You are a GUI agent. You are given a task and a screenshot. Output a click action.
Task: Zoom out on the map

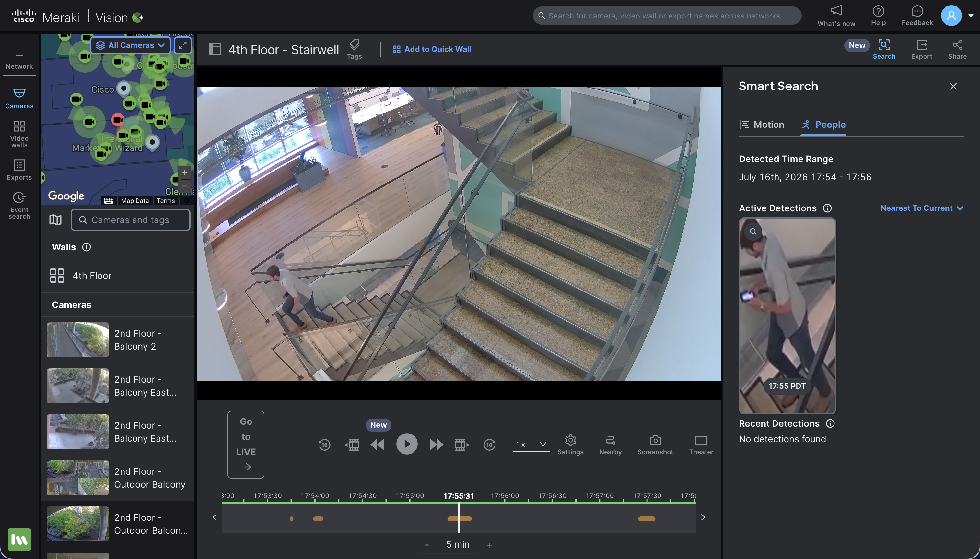[185, 186]
